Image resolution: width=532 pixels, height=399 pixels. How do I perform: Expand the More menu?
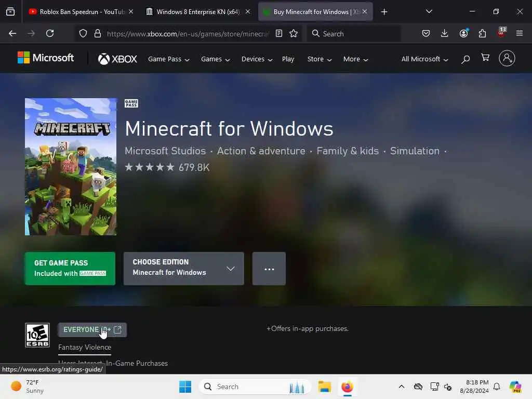pos(355,59)
